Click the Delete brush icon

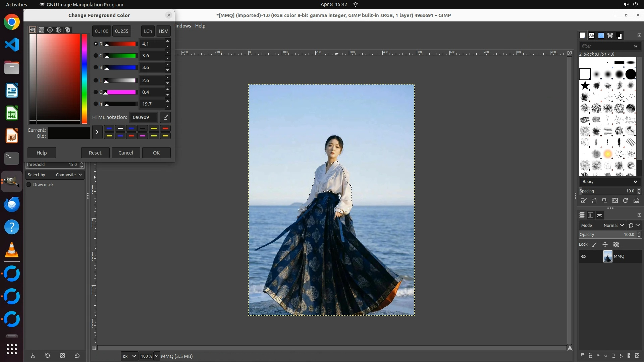615,201
